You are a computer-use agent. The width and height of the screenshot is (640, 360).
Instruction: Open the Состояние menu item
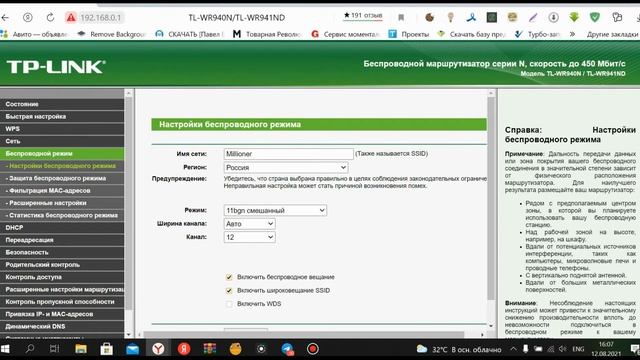pos(62,104)
